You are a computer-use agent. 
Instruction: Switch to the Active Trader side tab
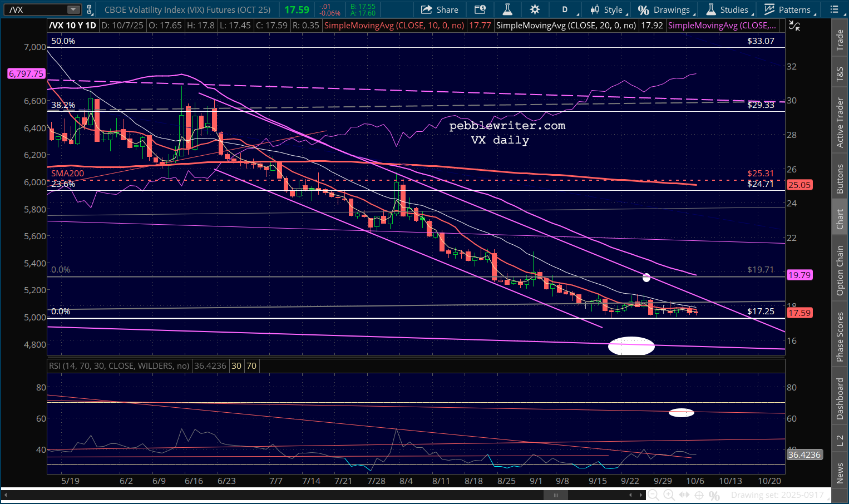pos(840,122)
